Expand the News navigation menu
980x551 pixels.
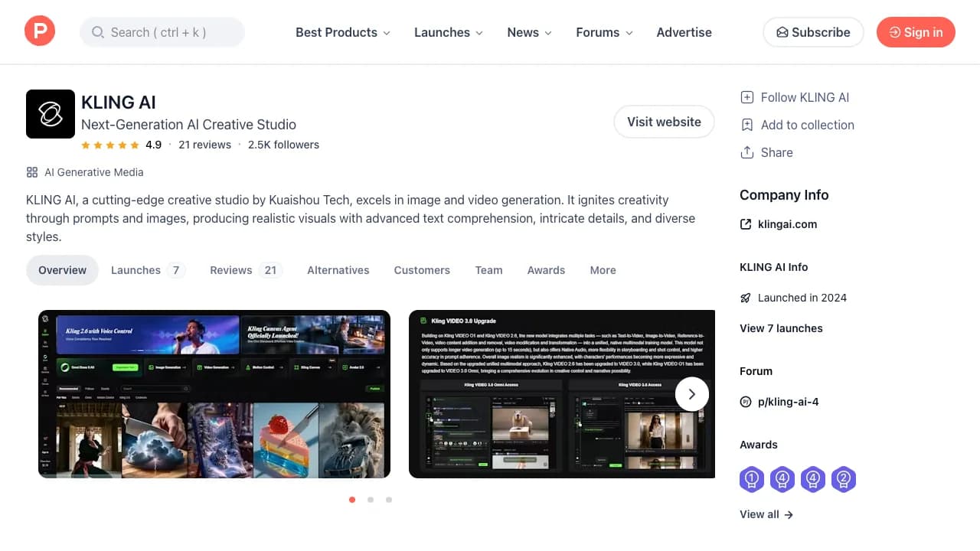[529, 32]
